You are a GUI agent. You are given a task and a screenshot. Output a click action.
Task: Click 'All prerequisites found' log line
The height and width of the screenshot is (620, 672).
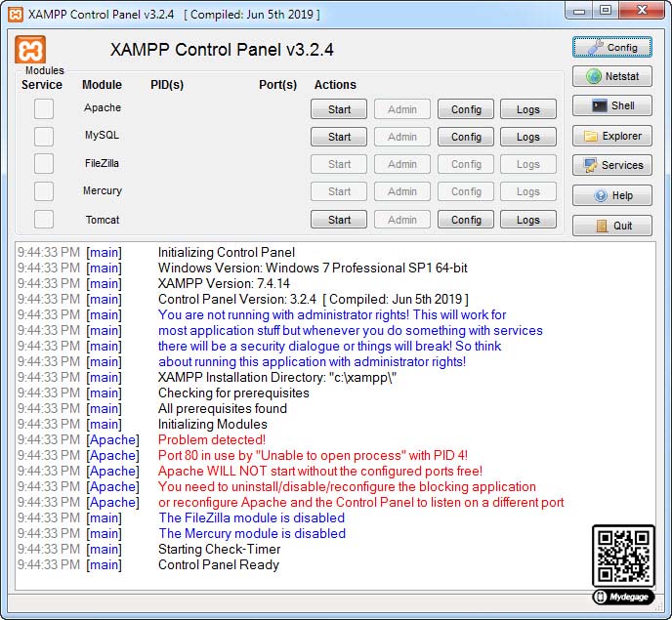tap(223, 408)
